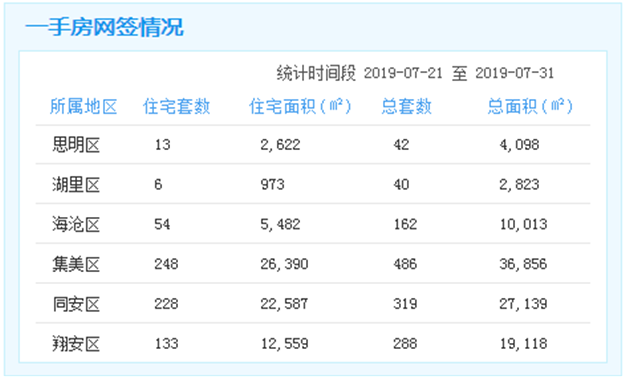Click 湖里区 住宅面积 value 973
The width and height of the screenshot is (625, 378).
tap(273, 184)
